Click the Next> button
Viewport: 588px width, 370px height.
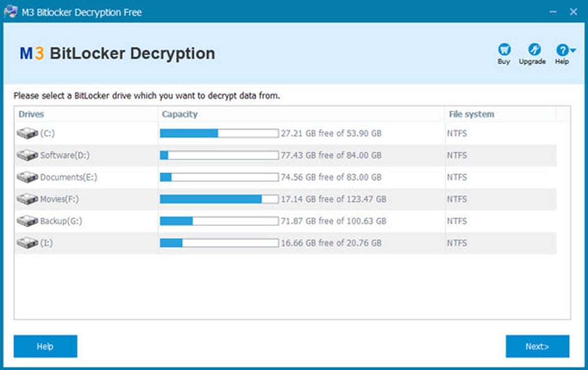click(537, 346)
